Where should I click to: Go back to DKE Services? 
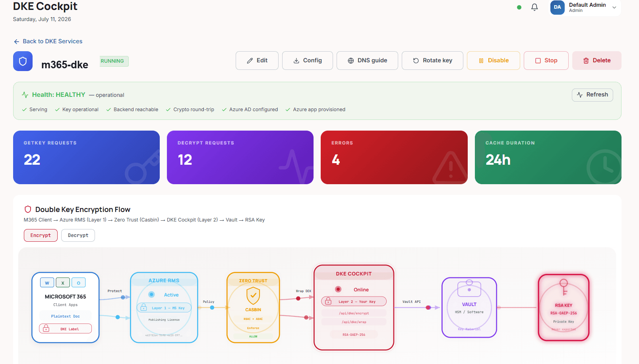click(x=48, y=41)
